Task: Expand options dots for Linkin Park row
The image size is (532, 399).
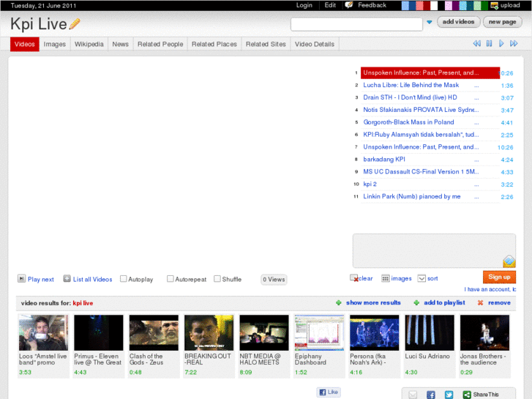Action: coord(476,197)
